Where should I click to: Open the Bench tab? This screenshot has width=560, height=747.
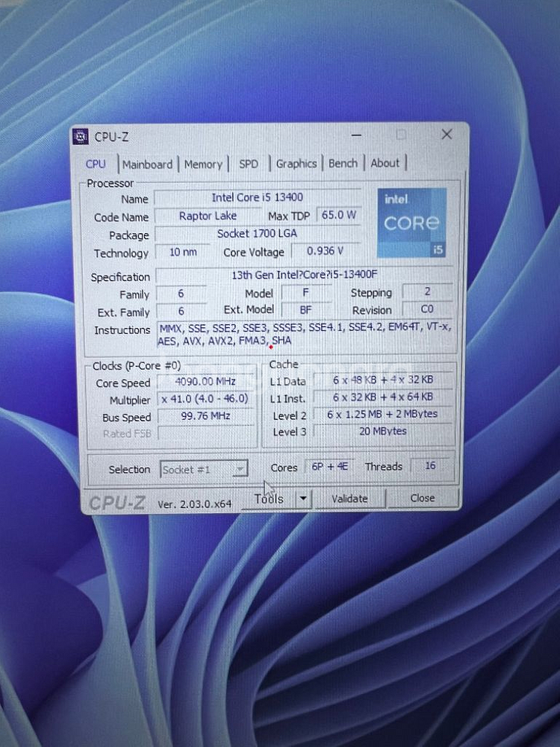tap(343, 163)
